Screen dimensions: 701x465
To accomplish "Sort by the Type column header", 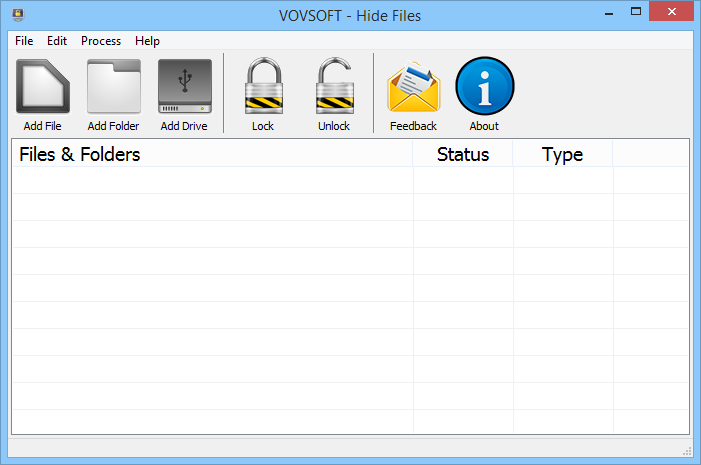I will (562, 154).
